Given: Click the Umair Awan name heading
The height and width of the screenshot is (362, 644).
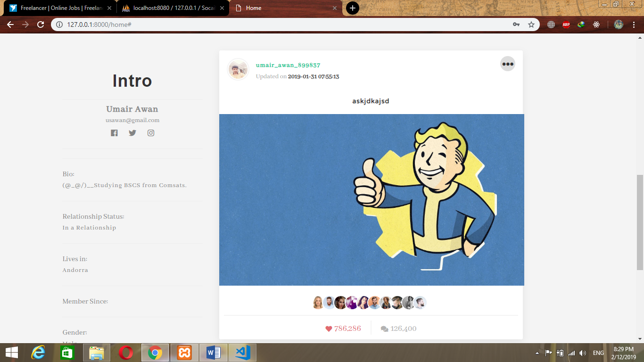Looking at the screenshot, I should pos(132,109).
